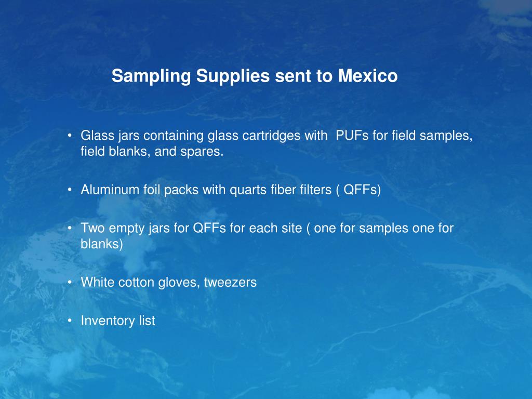Viewport: 532px width, 399px height.
Task: Click the bullet point before Glass jars
Action: tap(70, 136)
